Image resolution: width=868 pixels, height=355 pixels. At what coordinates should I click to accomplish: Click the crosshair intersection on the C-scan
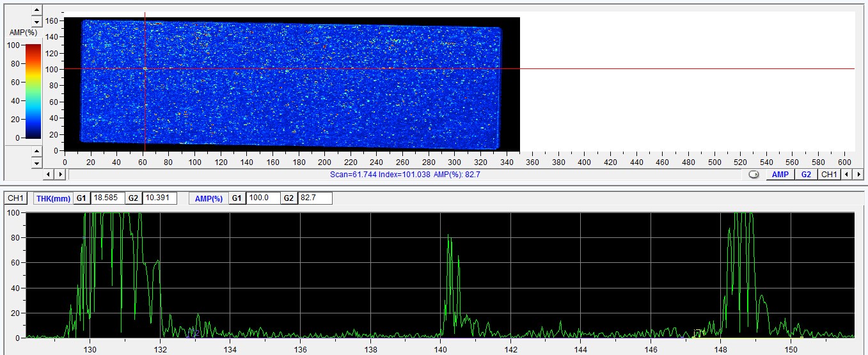pyautogui.click(x=145, y=68)
